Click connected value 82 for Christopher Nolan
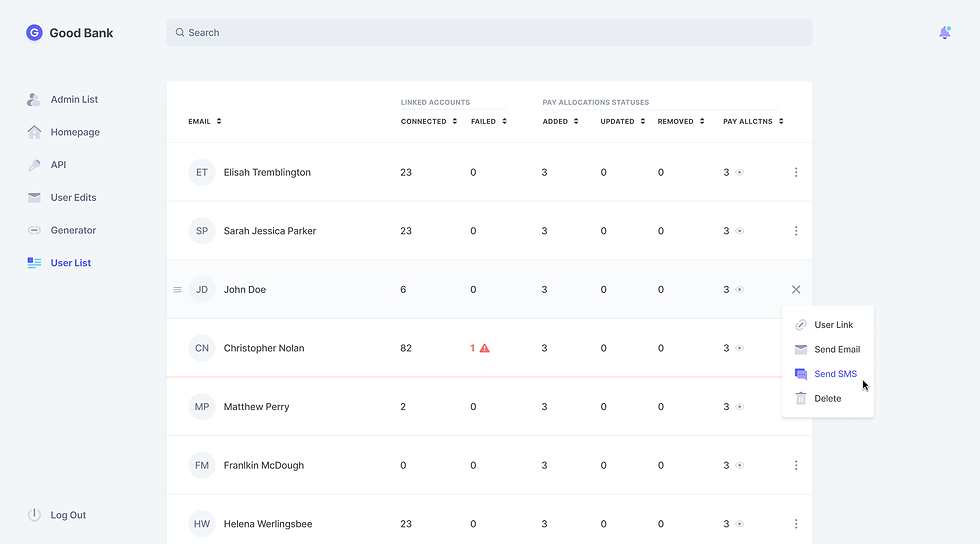The height and width of the screenshot is (544, 980). [406, 348]
